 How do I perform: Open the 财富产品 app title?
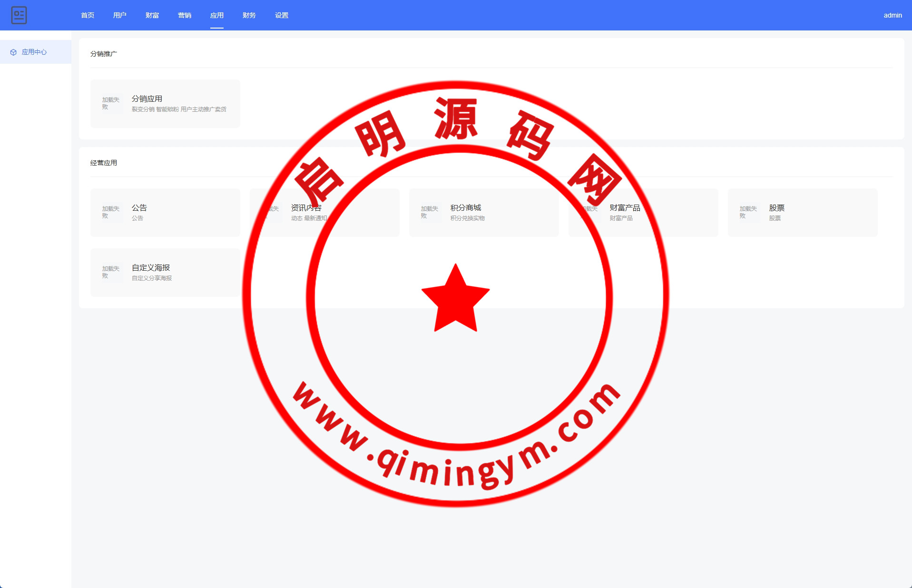(625, 208)
